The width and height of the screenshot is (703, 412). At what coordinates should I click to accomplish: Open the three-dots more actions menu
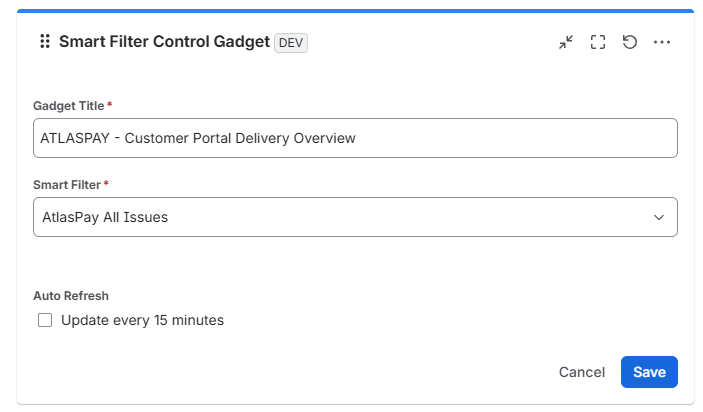tap(662, 42)
